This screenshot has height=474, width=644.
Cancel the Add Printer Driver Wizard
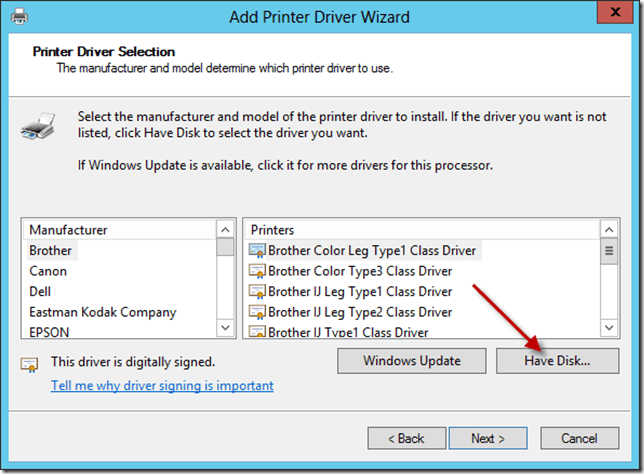pos(579,438)
